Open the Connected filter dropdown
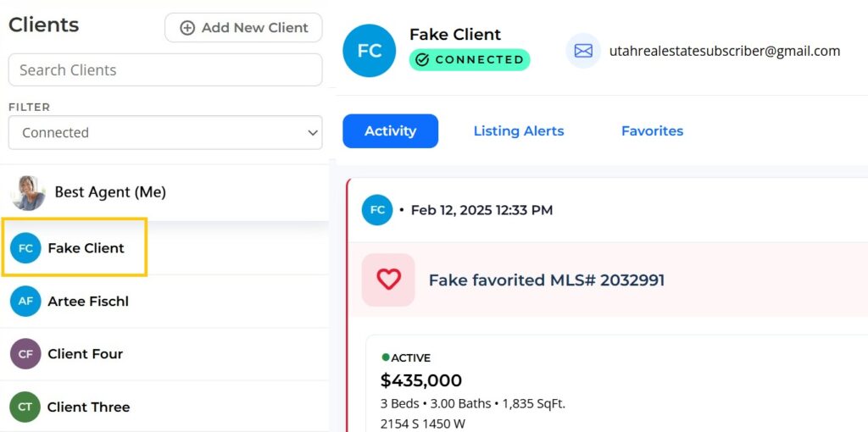 [165, 133]
